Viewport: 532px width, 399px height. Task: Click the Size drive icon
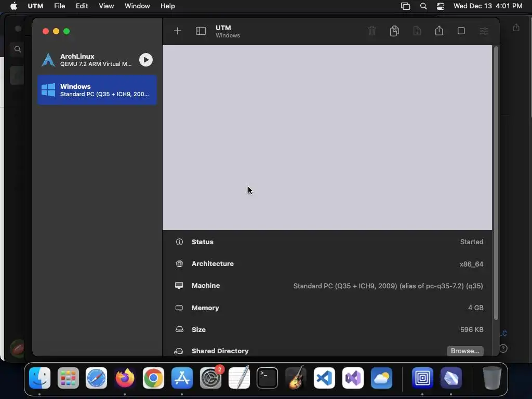click(x=179, y=329)
